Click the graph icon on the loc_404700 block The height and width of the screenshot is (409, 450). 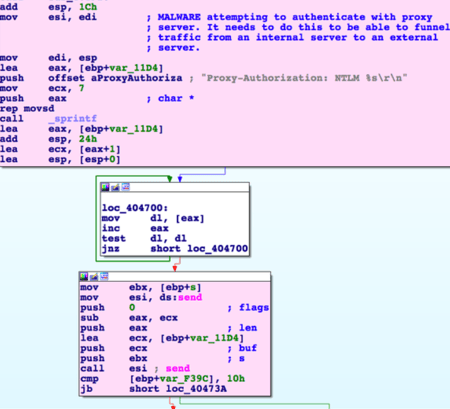click(x=125, y=187)
